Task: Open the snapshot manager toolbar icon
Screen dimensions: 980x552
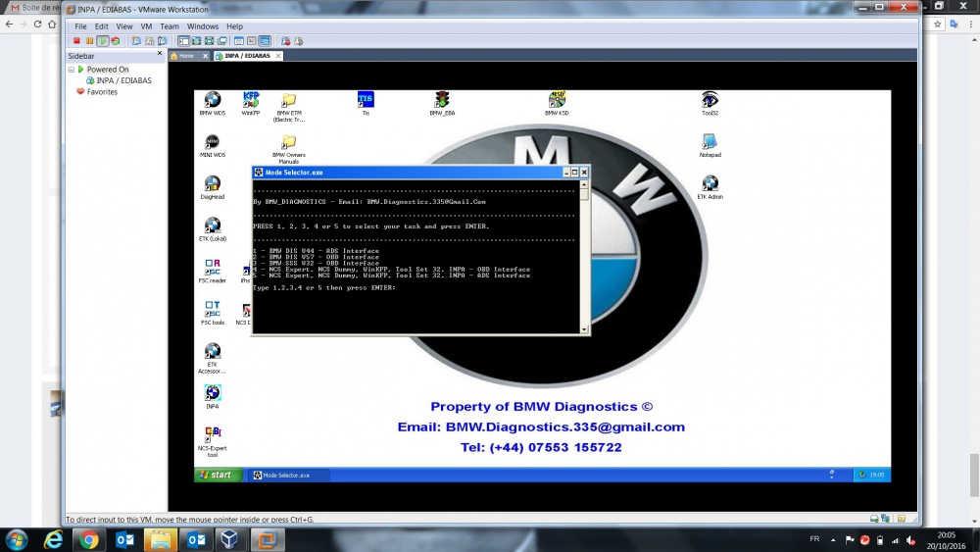Action: point(163,40)
